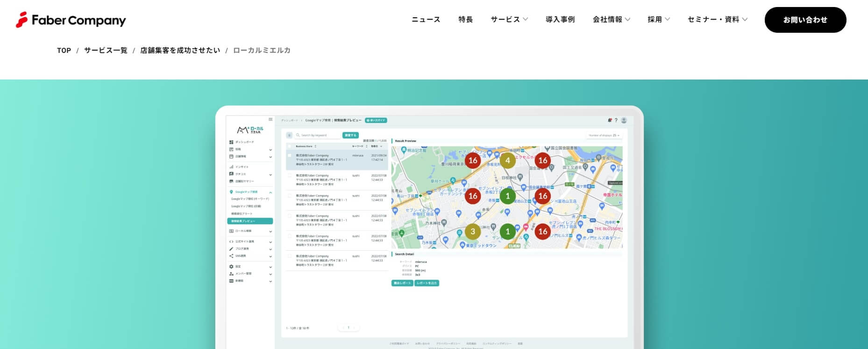Viewport: 868px width, 349px height.
Task: Expand the セミナー・資料 dropdown menu
Action: click(718, 20)
